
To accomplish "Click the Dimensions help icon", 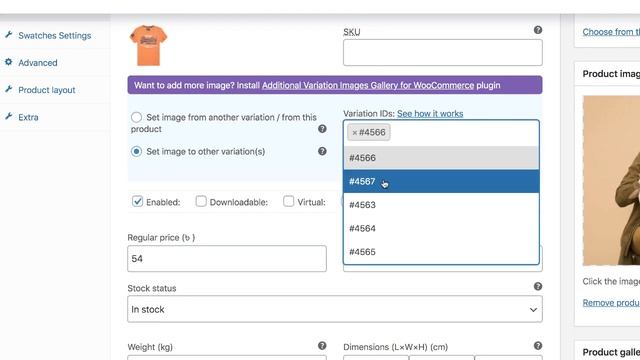I will pyautogui.click(x=538, y=346).
